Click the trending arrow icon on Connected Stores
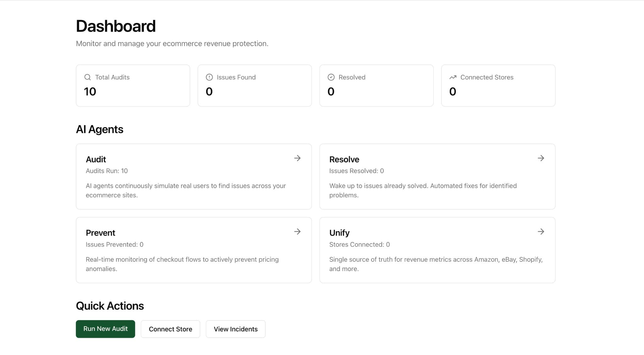The image size is (644, 355). 453,77
